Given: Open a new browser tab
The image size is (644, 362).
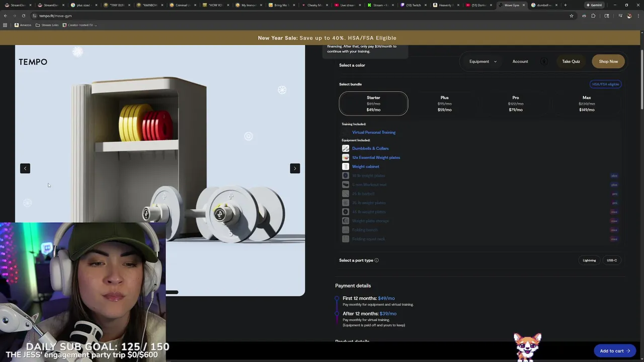Looking at the screenshot, I should 566,5.
